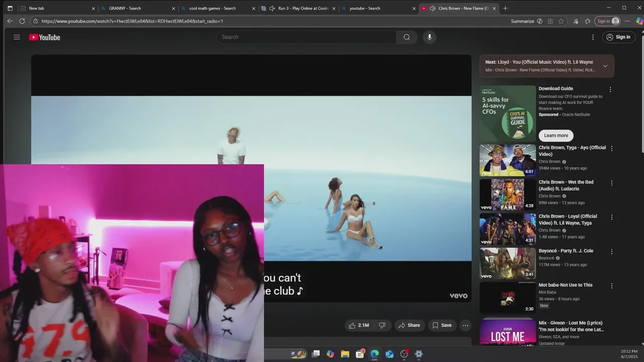Open options for Beyoncé Party video
644x362 pixels.
pyautogui.click(x=612, y=251)
